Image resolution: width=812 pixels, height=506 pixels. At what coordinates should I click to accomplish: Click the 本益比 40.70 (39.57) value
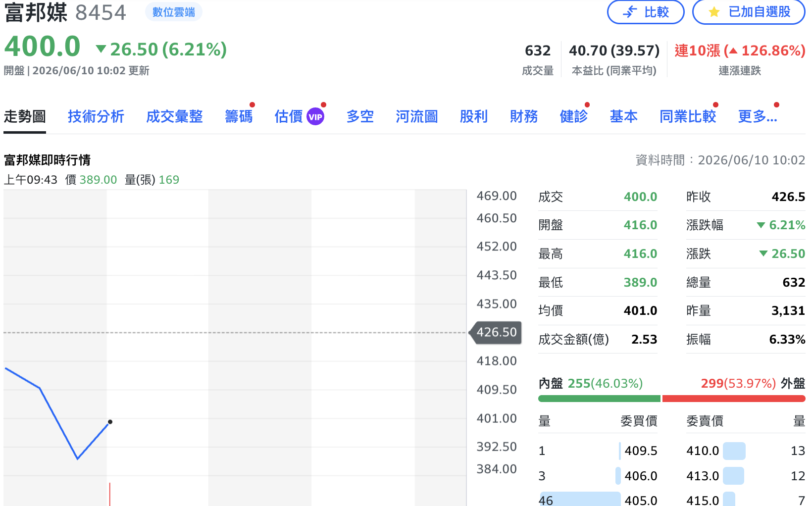(614, 51)
